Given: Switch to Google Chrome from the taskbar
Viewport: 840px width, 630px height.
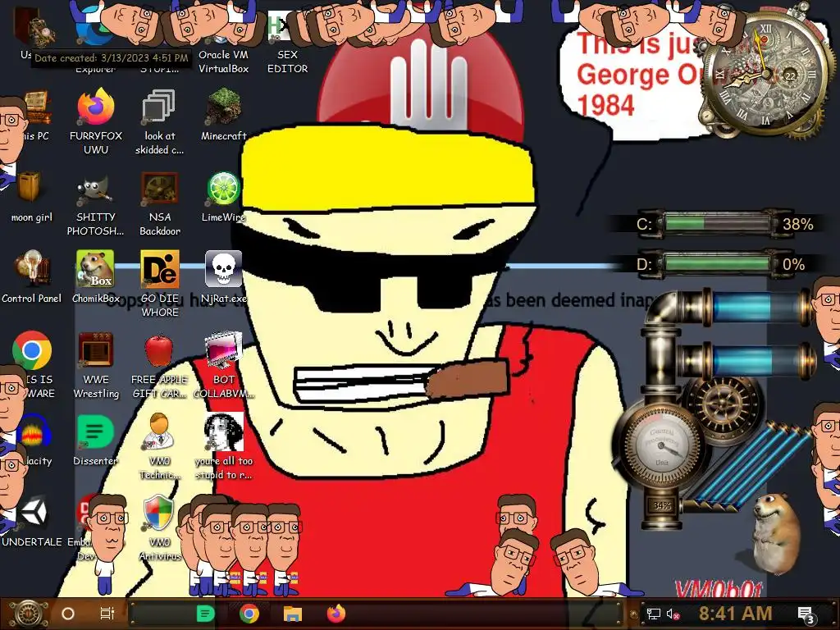Looking at the screenshot, I should pyautogui.click(x=249, y=614).
